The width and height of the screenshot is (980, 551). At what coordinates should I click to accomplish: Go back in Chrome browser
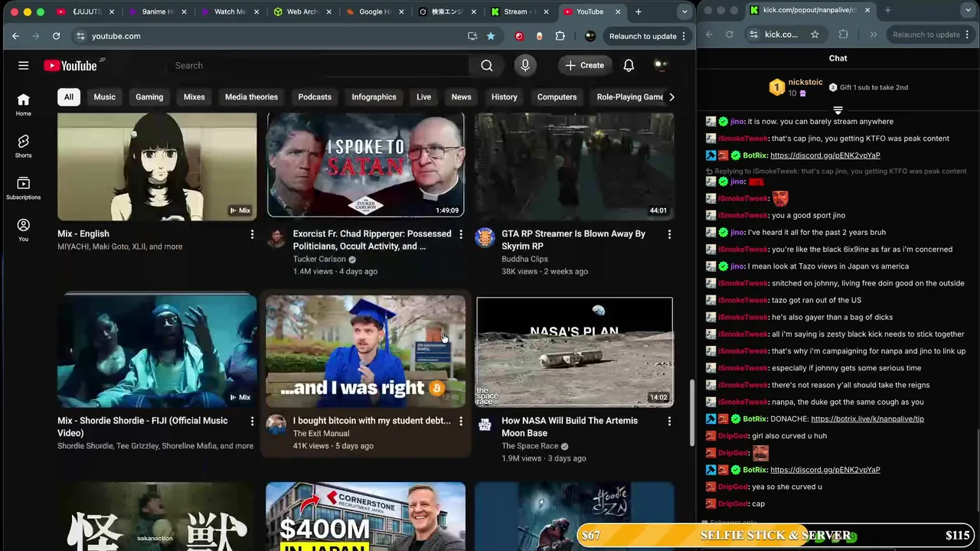(15, 36)
